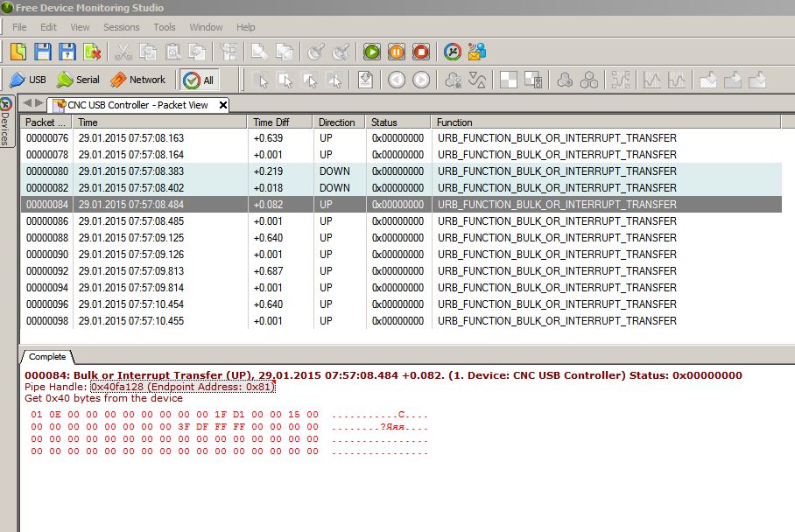The image size is (795, 532).
Task: Select the USB device filter
Action: click(x=28, y=80)
